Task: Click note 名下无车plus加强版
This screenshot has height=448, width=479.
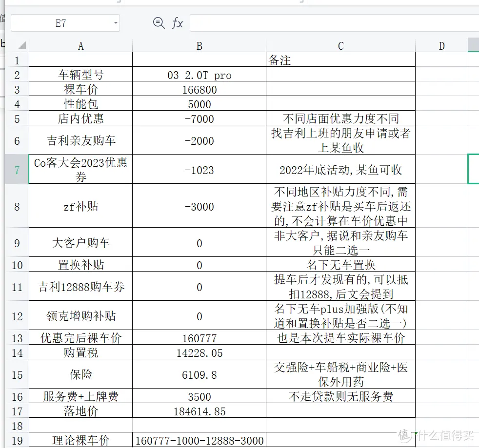Action: tap(340, 315)
